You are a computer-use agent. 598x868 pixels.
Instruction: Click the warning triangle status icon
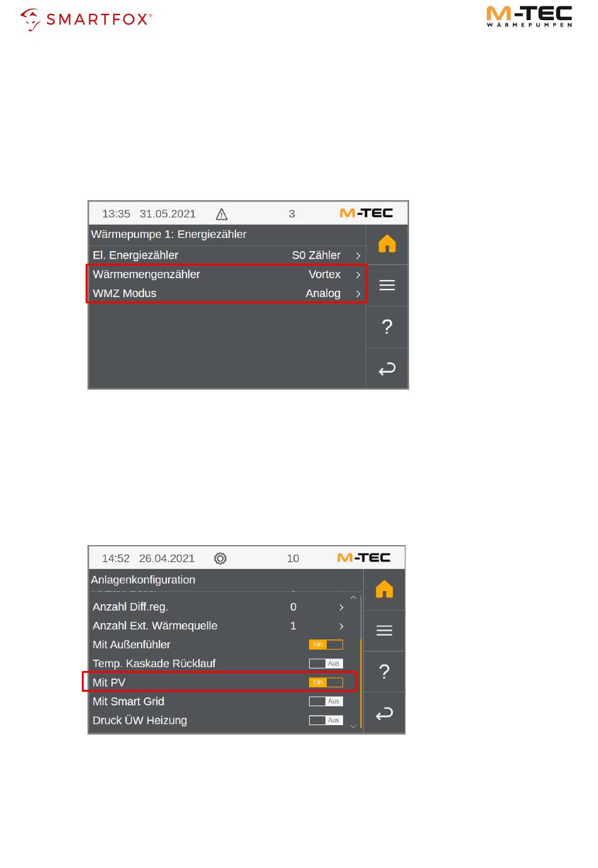[x=222, y=214]
